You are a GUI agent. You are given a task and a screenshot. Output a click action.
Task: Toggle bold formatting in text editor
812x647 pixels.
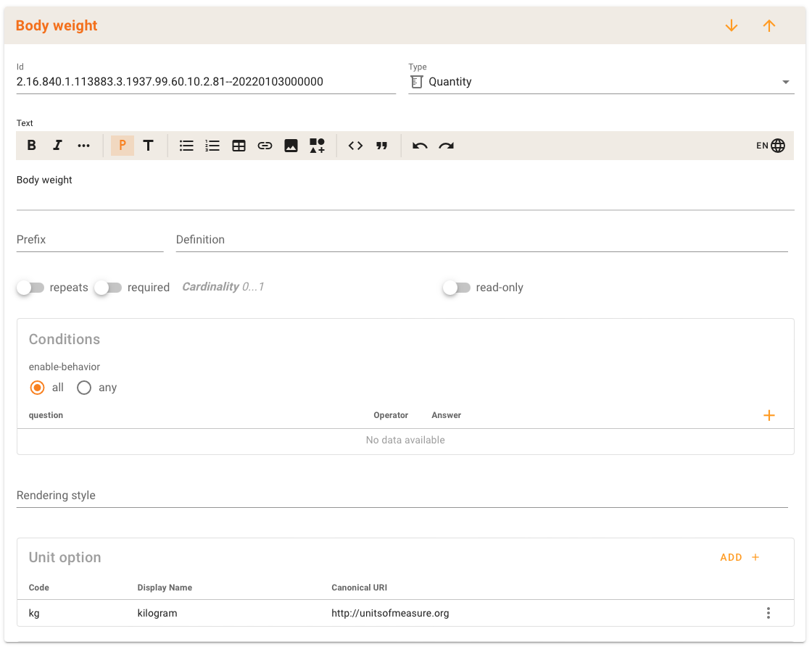pyautogui.click(x=32, y=146)
